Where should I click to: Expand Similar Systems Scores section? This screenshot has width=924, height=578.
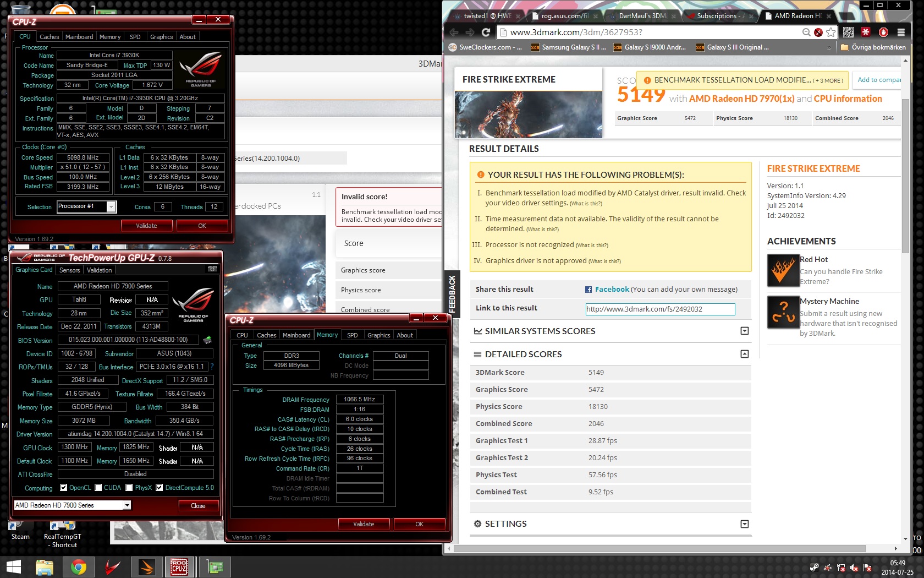coord(744,331)
